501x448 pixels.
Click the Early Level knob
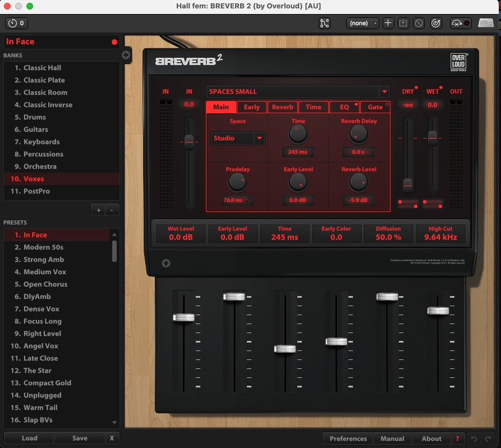tap(298, 183)
